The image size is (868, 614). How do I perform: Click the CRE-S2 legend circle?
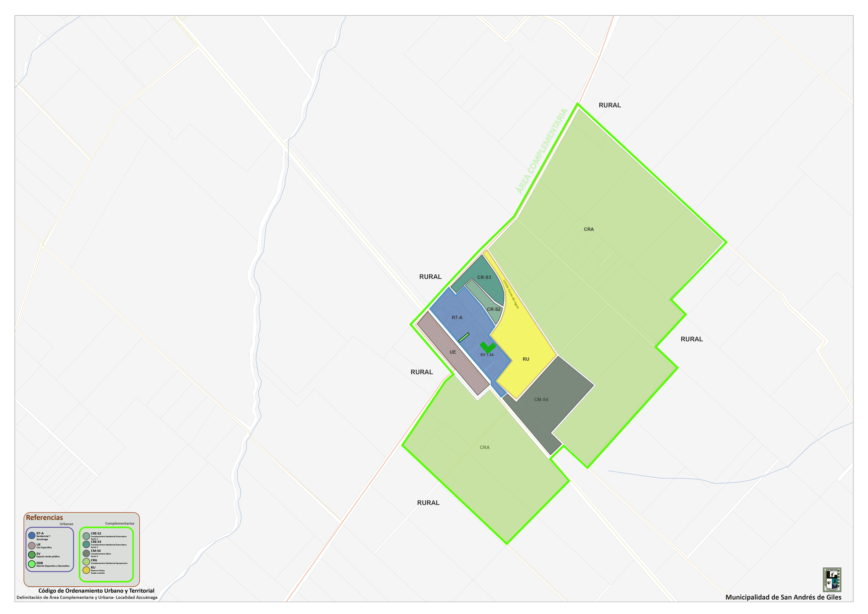[x=86, y=536]
